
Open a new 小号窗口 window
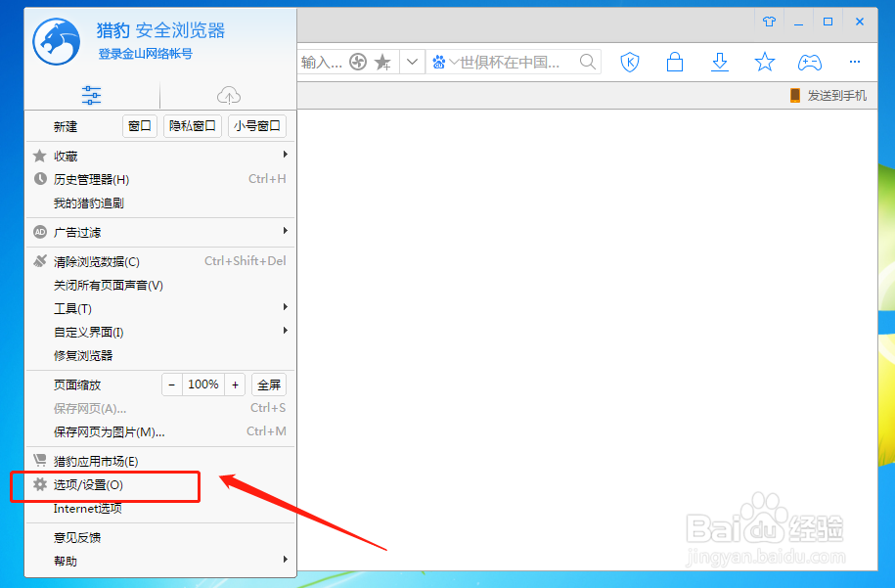click(257, 126)
